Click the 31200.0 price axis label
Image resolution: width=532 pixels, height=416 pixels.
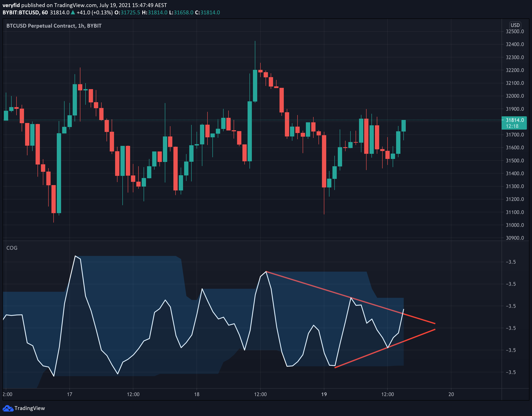click(x=515, y=199)
